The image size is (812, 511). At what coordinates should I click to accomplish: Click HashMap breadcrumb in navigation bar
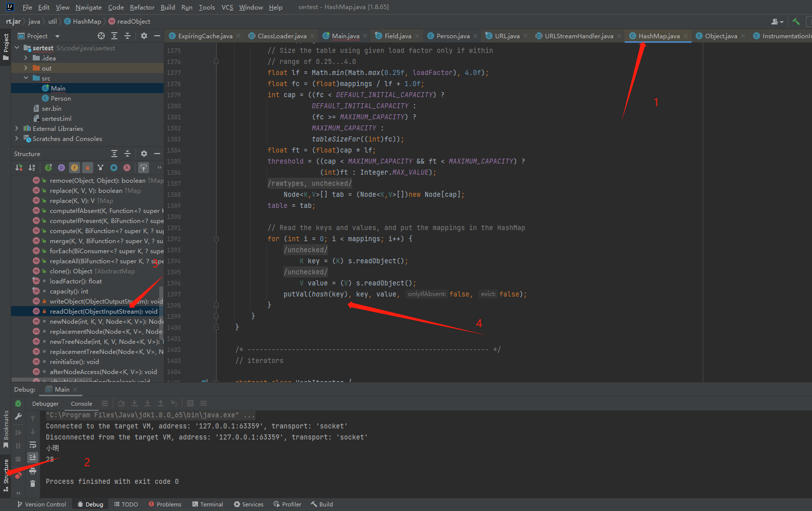point(83,22)
